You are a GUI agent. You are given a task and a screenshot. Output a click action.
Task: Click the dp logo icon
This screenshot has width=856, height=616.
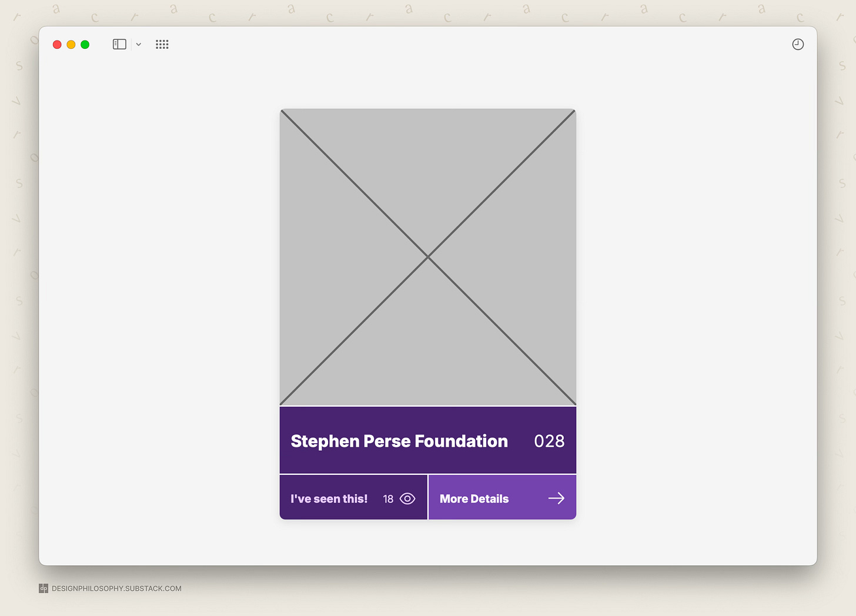click(44, 588)
